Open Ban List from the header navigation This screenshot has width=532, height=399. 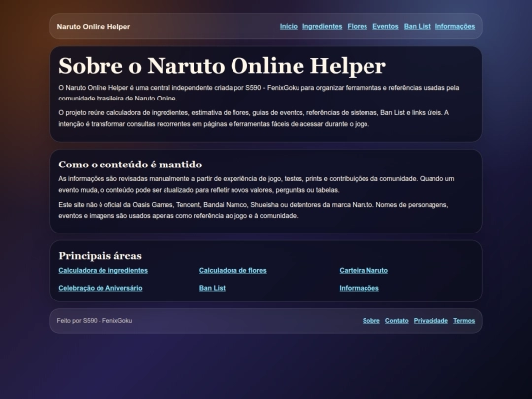click(417, 27)
